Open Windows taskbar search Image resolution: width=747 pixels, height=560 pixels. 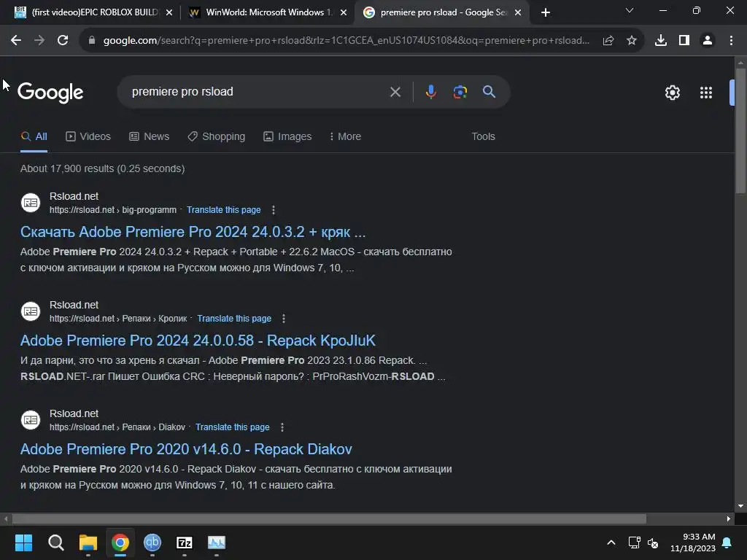tap(55, 542)
